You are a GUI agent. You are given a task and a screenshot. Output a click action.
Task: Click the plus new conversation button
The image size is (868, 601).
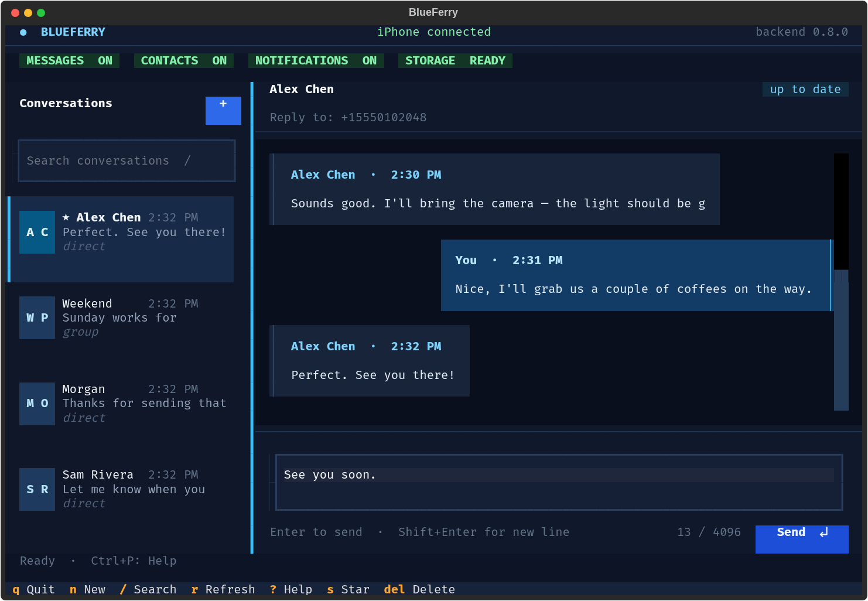[x=223, y=110]
